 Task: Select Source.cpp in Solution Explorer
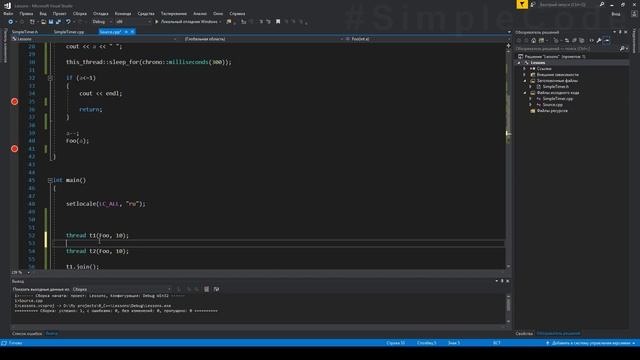coord(552,104)
